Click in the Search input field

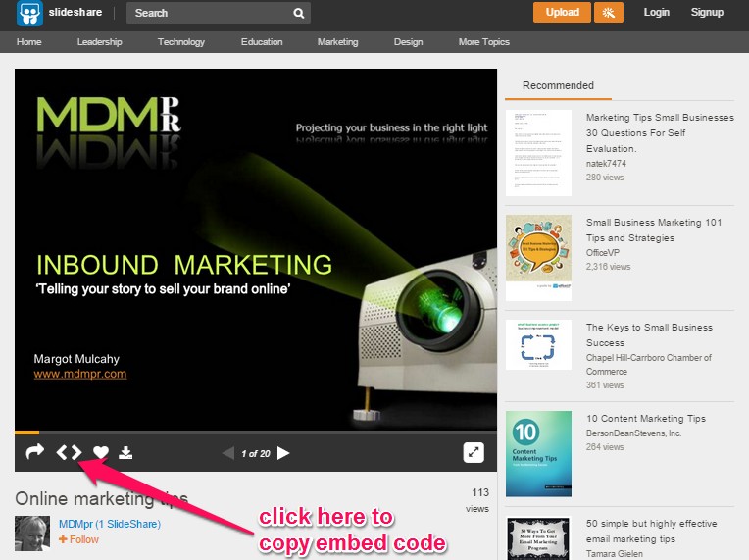(219, 13)
